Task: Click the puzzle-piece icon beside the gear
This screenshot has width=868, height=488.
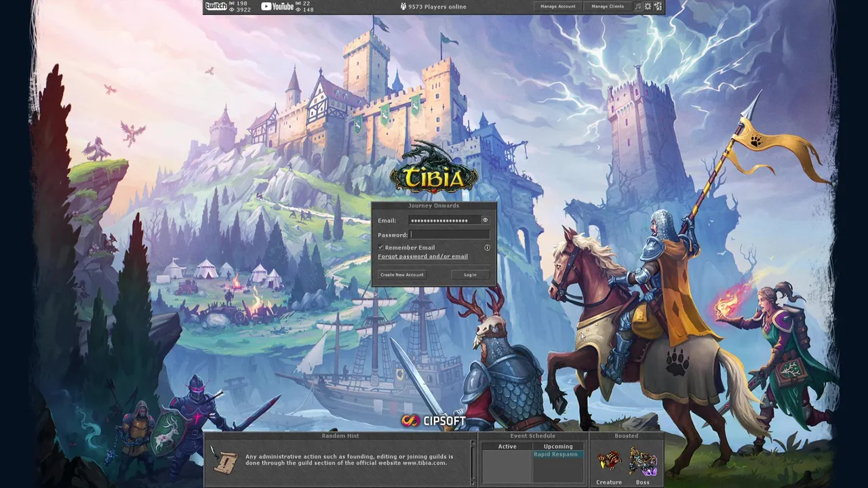Action: pos(657,6)
